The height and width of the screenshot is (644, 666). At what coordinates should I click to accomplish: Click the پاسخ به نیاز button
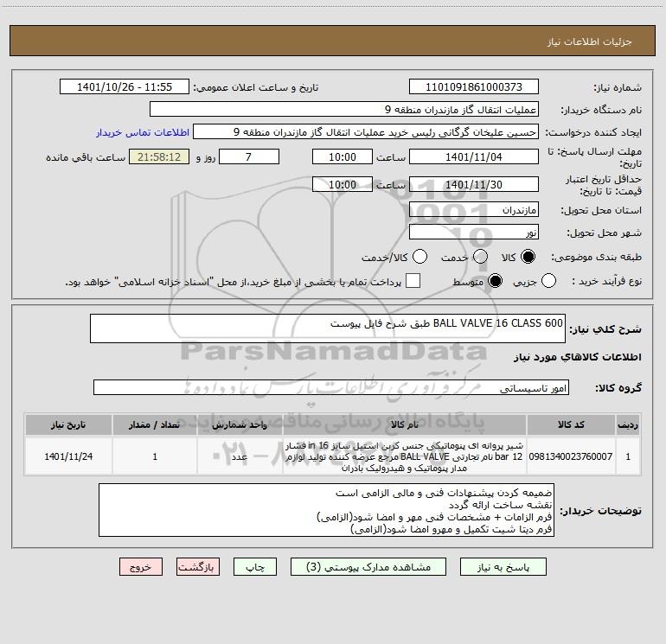pos(503,567)
